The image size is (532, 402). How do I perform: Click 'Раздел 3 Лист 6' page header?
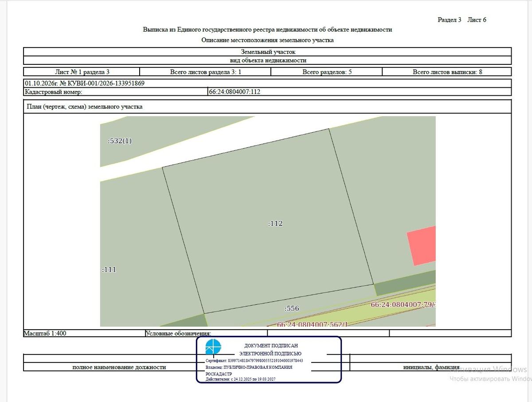coord(462,20)
